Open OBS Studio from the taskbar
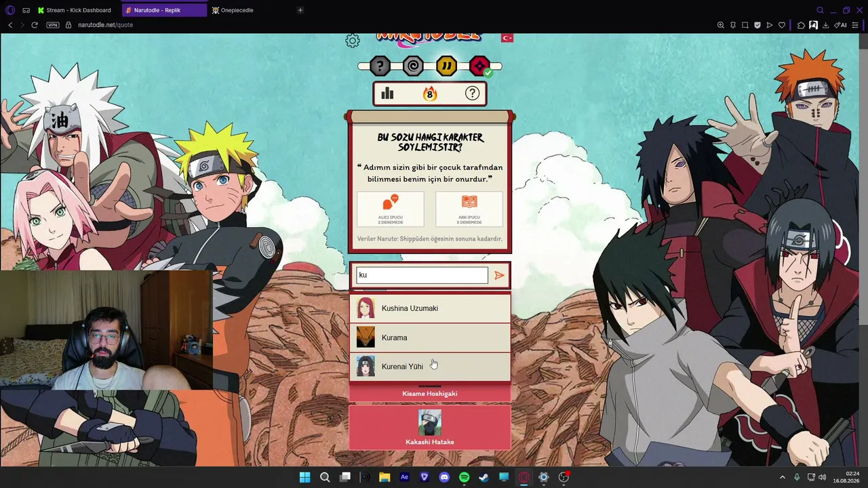This screenshot has width=868, height=488. click(x=564, y=477)
